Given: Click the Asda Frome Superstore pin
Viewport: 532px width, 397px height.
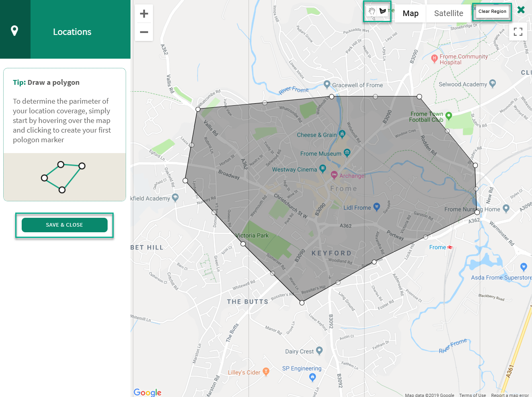Looking at the screenshot, I should pyautogui.click(x=524, y=267).
